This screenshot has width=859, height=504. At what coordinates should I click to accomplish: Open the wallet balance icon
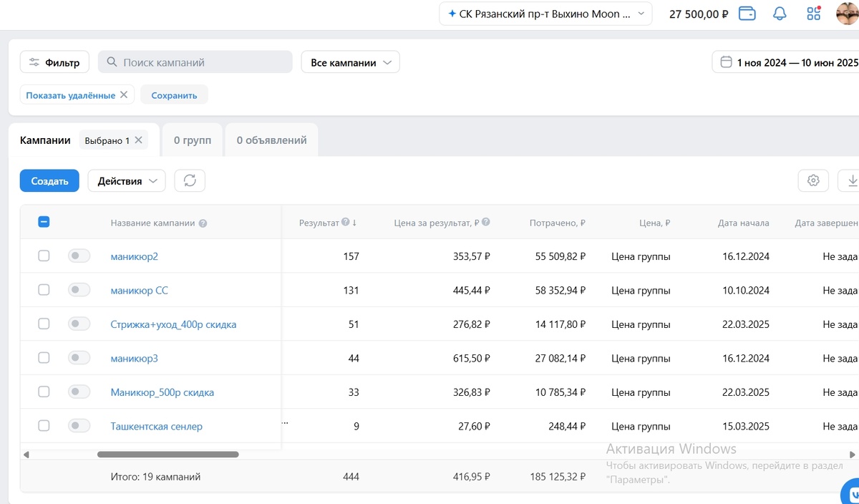(747, 14)
